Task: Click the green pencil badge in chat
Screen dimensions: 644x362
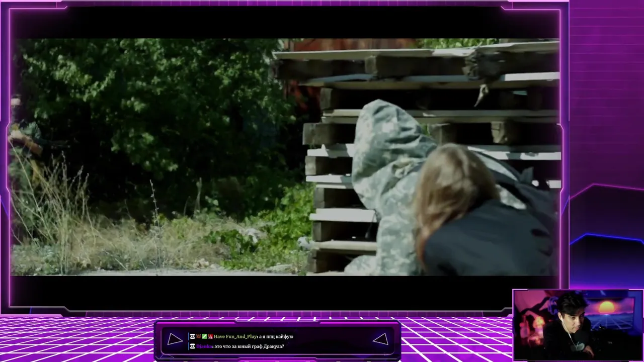Action: (204, 336)
